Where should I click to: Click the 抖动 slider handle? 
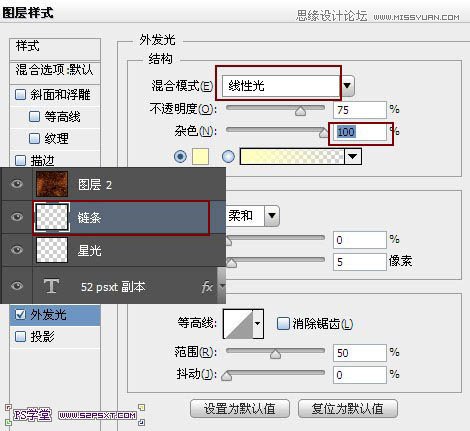click(227, 376)
